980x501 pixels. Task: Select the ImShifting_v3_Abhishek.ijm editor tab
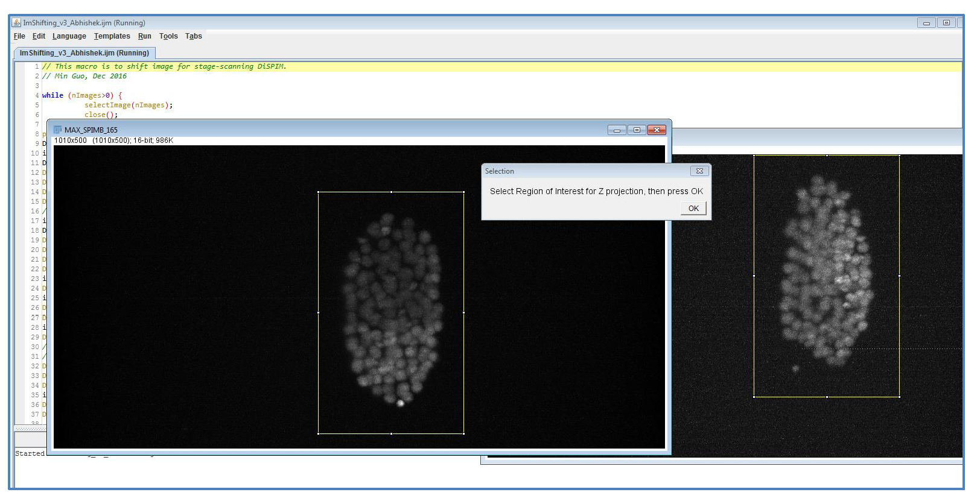tap(84, 53)
